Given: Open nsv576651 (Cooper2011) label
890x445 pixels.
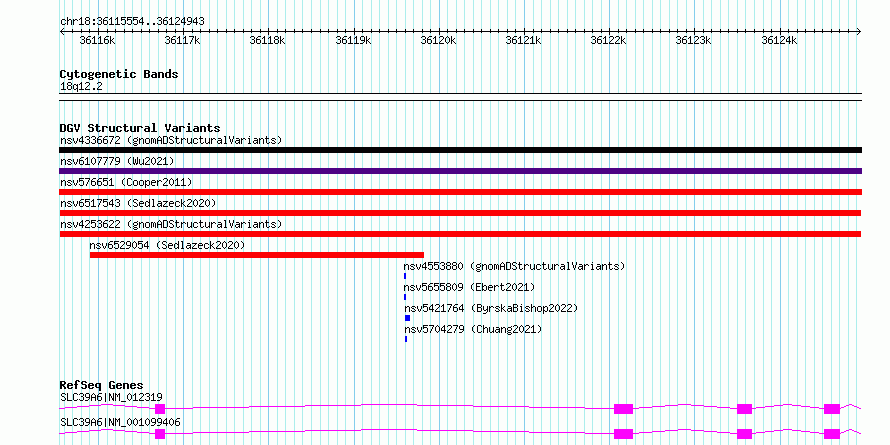Looking at the screenshot, I should [x=127, y=182].
